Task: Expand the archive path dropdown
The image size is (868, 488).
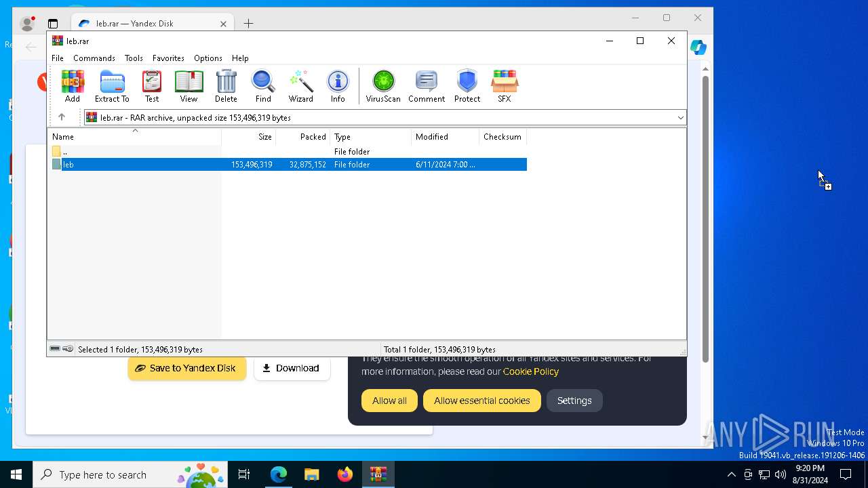Action: pyautogui.click(x=680, y=118)
